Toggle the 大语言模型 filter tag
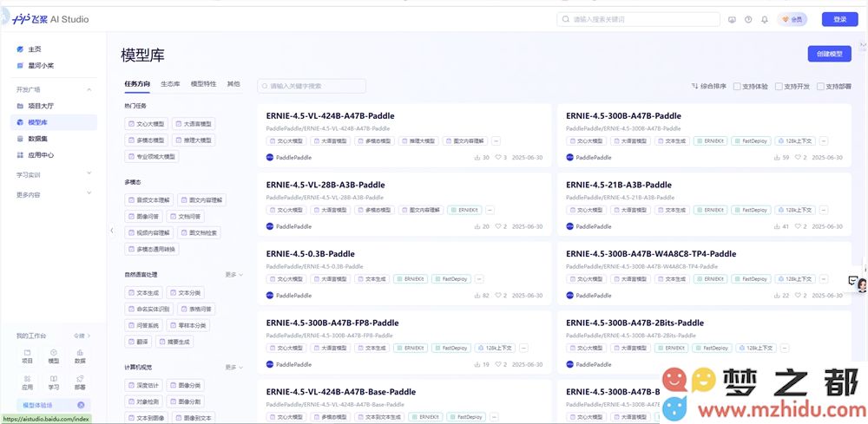 [x=194, y=123]
